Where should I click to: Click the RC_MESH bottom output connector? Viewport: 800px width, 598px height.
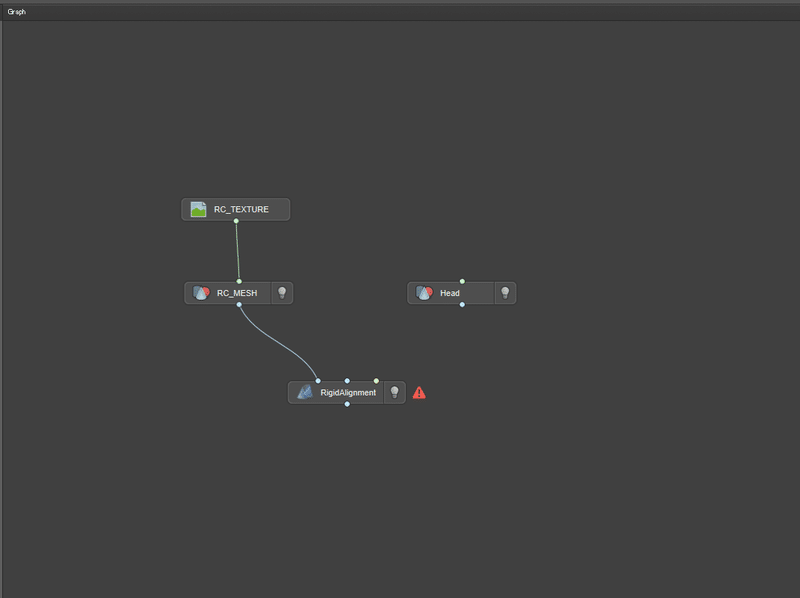click(x=239, y=305)
